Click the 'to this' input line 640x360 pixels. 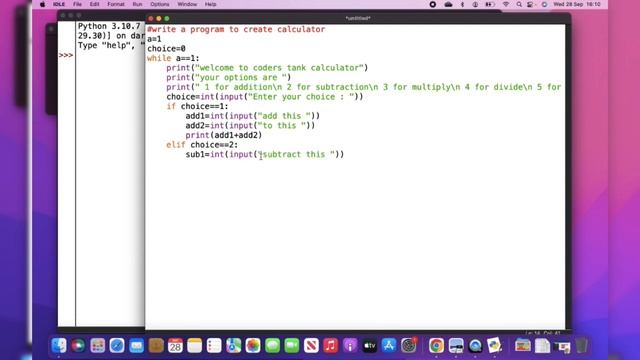pos(250,126)
